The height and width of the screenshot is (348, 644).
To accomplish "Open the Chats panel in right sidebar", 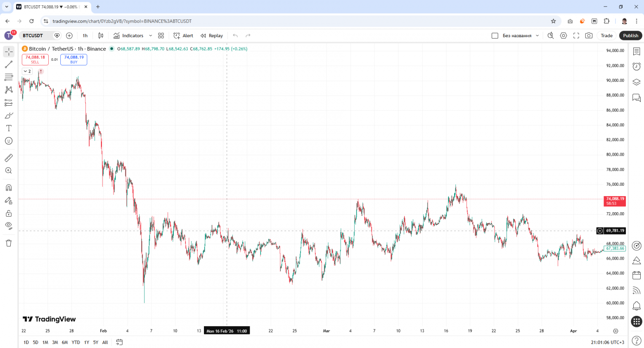I will pos(637,98).
